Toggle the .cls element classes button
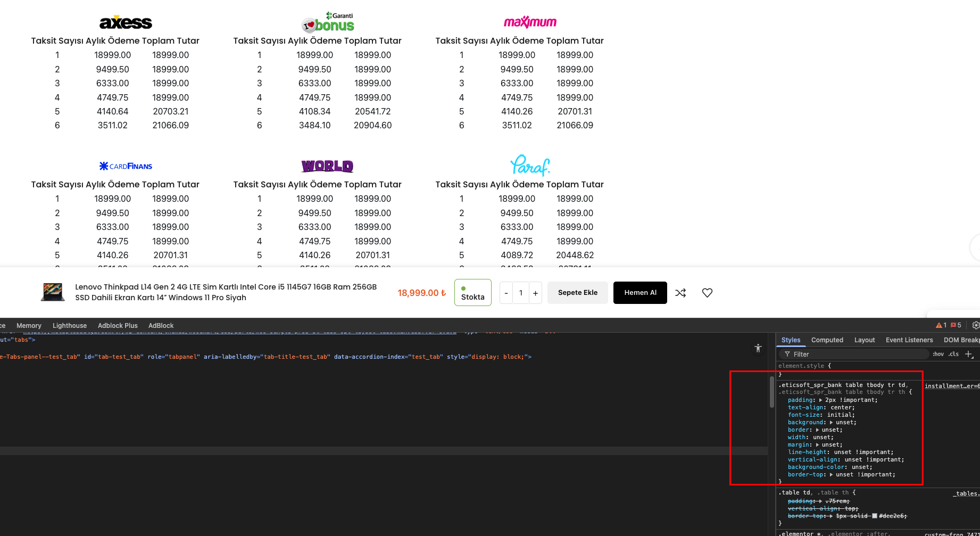The width and height of the screenshot is (980, 536). [953, 354]
